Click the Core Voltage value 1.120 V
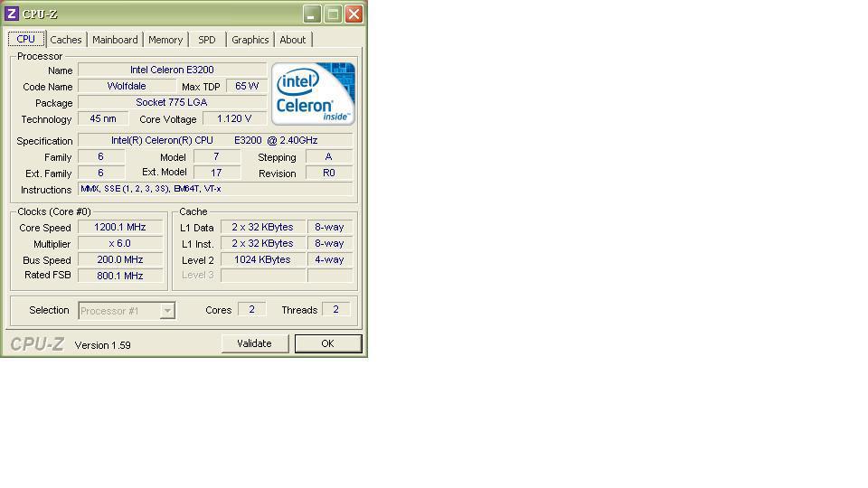 pyautogui.click(x=235, y=118)
